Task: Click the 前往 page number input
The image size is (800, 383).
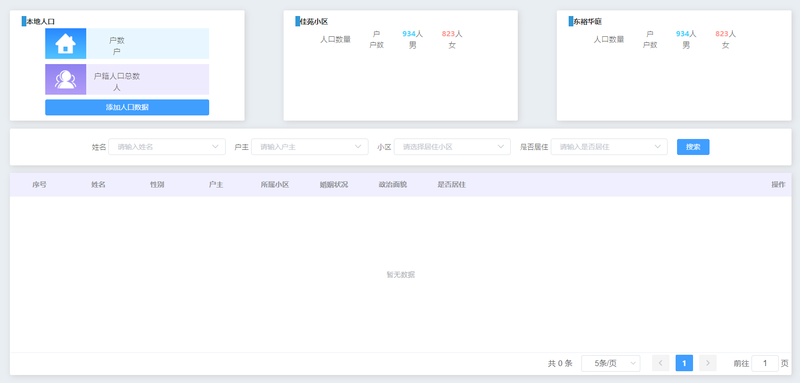Action: click(765, 363)
